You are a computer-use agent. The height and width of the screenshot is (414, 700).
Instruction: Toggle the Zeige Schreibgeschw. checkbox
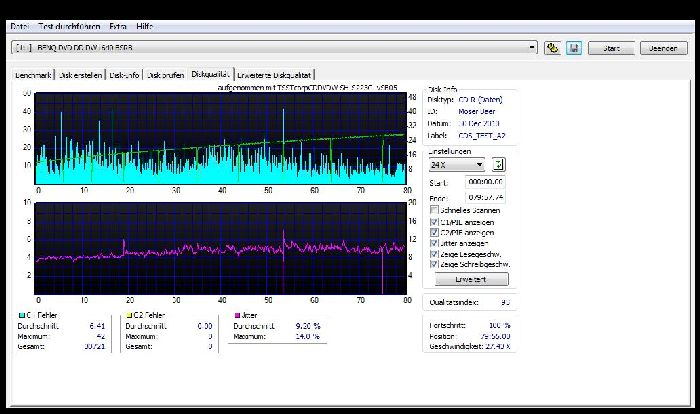tap(434, 264)
